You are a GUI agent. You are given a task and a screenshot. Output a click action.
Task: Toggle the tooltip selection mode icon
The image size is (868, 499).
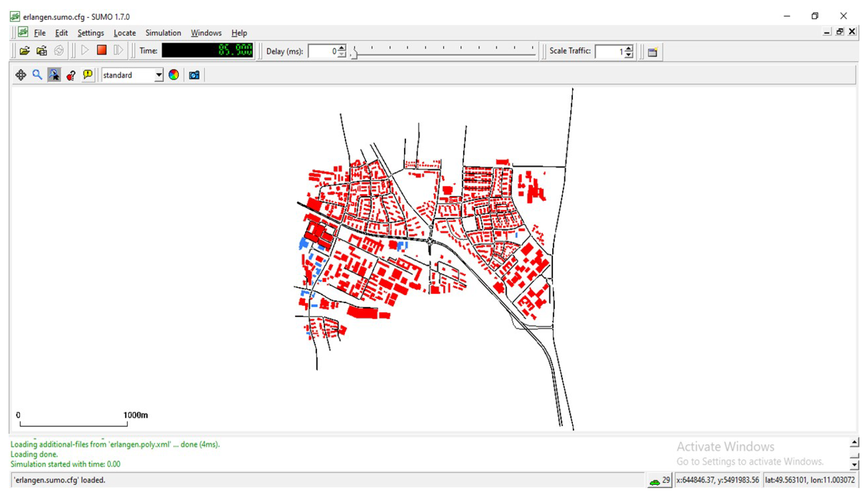[x=54, y=75]
